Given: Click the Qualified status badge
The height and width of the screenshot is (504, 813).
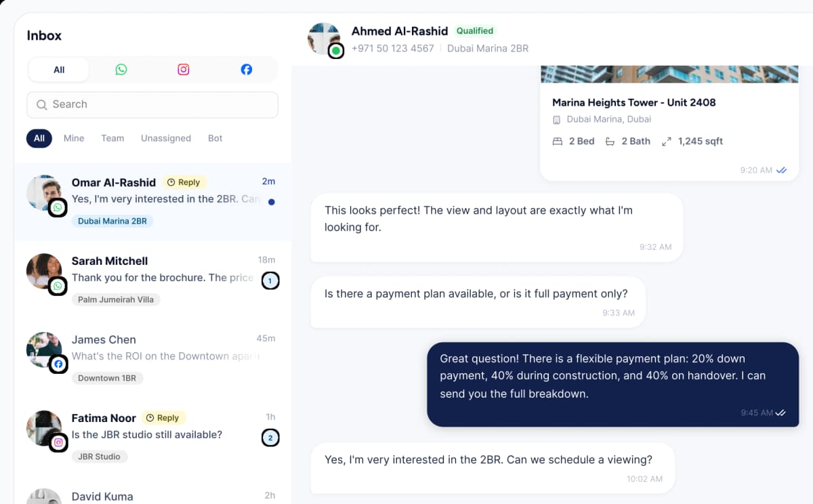Looking at the screenshot, I should [475, 30].
